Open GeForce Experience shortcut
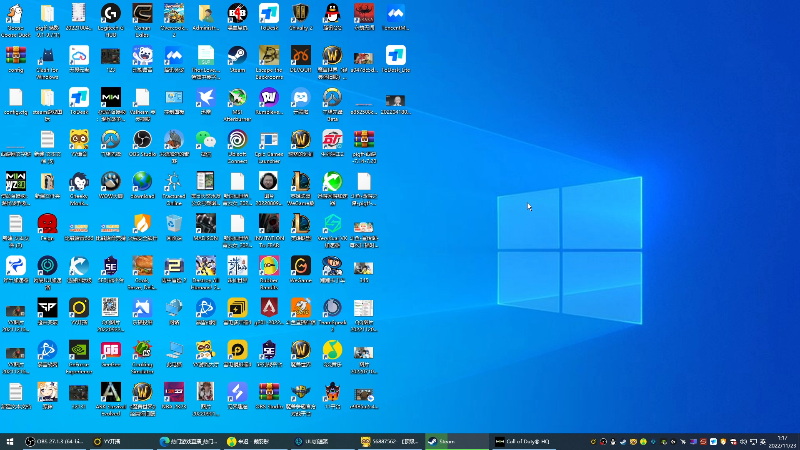The height and width of the screenshot is (450, 800). 79,358
